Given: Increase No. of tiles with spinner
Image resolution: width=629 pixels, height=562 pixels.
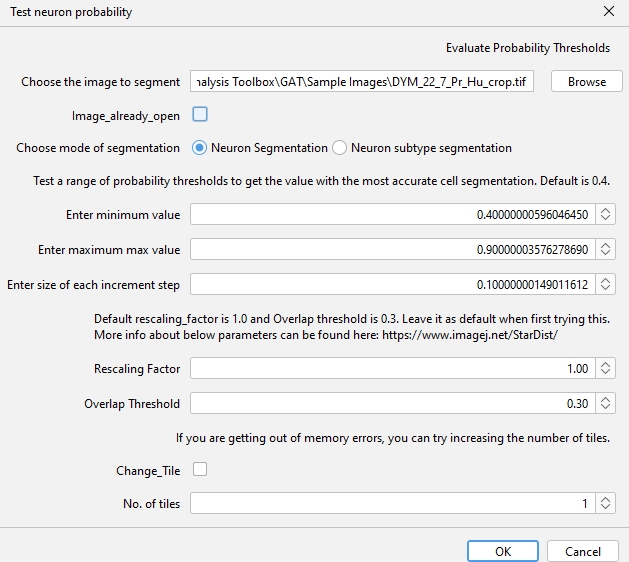Looking at the screenshot, I should pyautogui.click(x=607, y=500).
